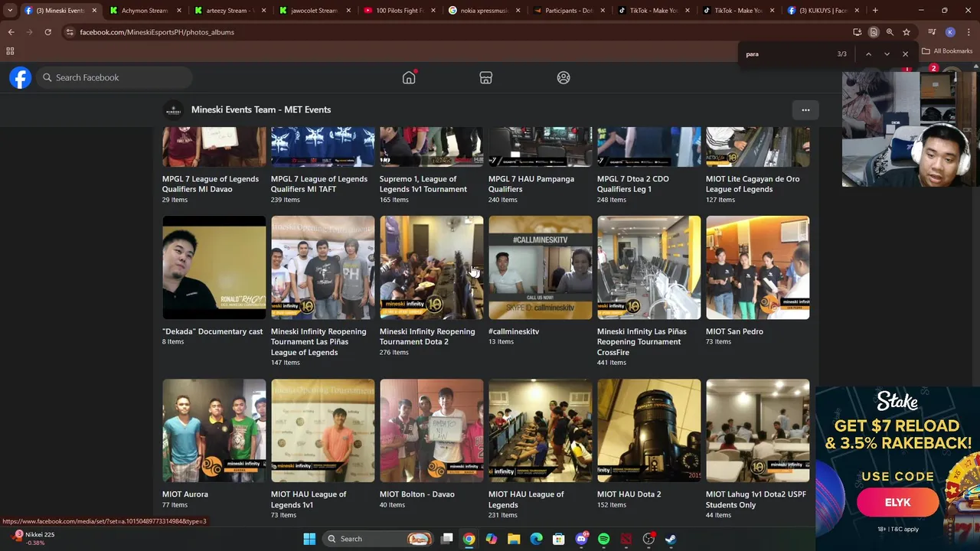Open MIOT Aurora album thumbnail
The width and height of the screenshot is (980, 551).
pyautogui.click(x=214, y=430)
